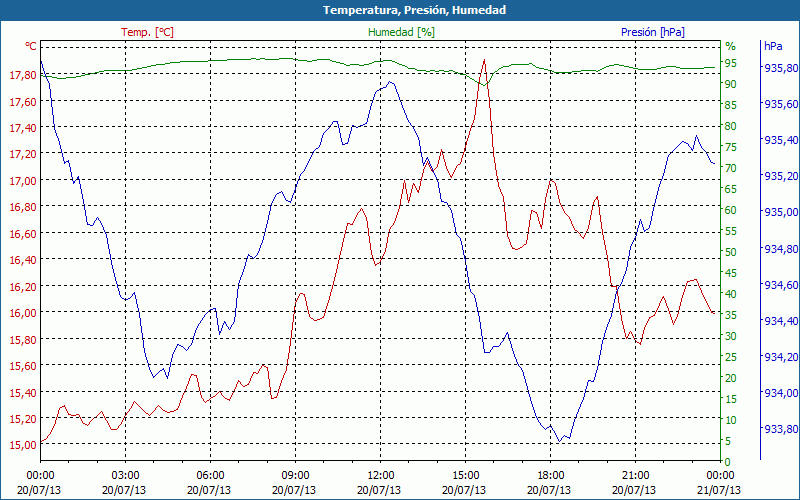Viewport: 800px width, 500px height.
Task: Click the °C unit label on temperature axis
Action: point(31,46)
